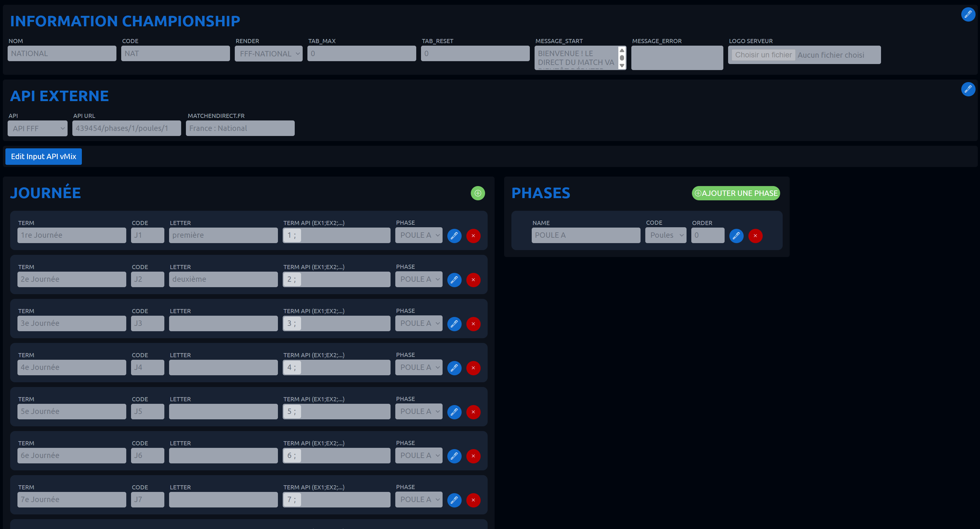The width and height of the screenshot is (980, 529).
Task: Click the J5 code field
Action: pyautogui.click(x=148, y=412)
